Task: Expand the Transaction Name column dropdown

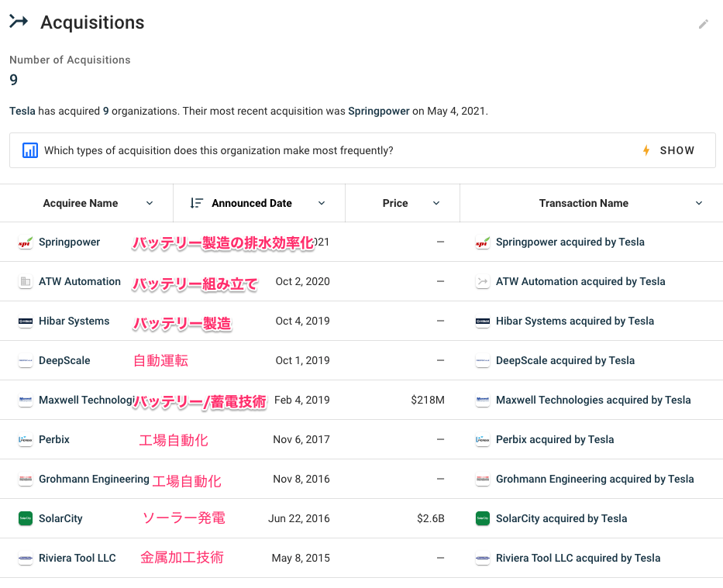Action: pyautogui.click(x=699, y=203)
